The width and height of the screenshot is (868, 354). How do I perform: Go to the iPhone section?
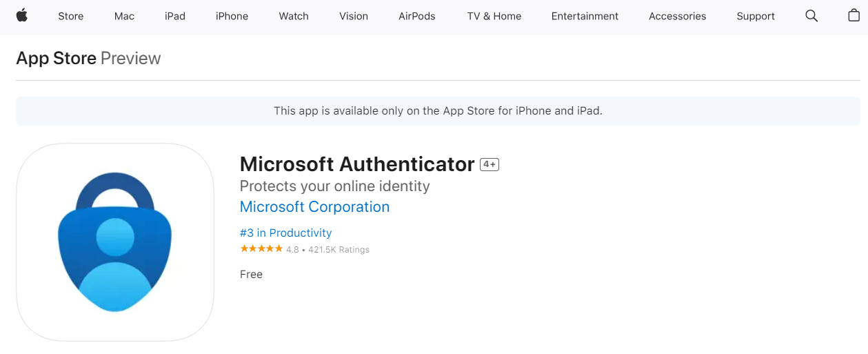[232, 16]
